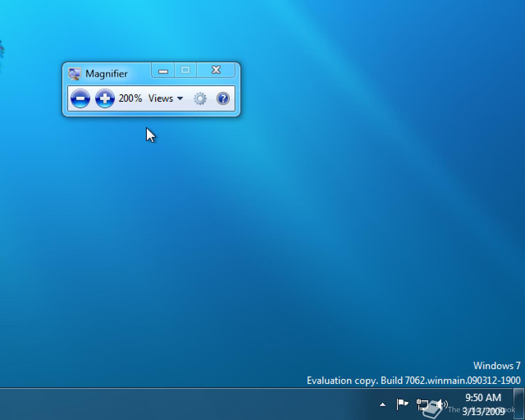The image size is (525, 420).
Task: Open Action Center flag icon
Action: pyautogui.click(x=402, y=404)
